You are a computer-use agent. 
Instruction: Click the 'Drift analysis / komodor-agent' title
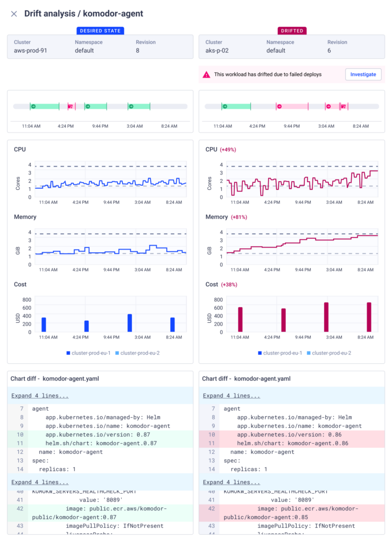83,13
